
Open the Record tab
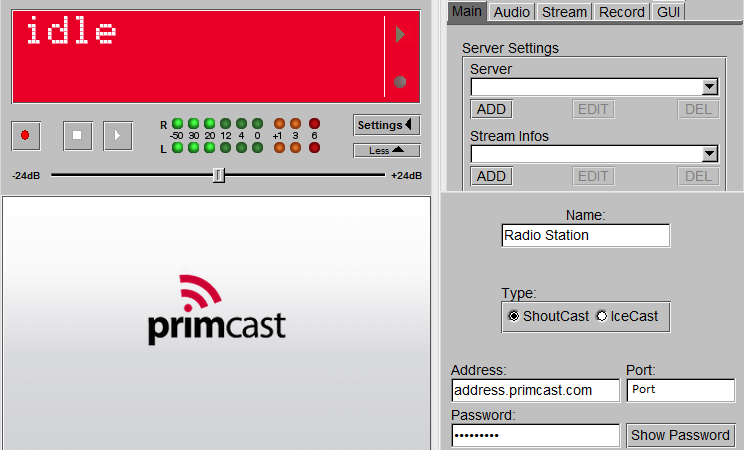622,12
